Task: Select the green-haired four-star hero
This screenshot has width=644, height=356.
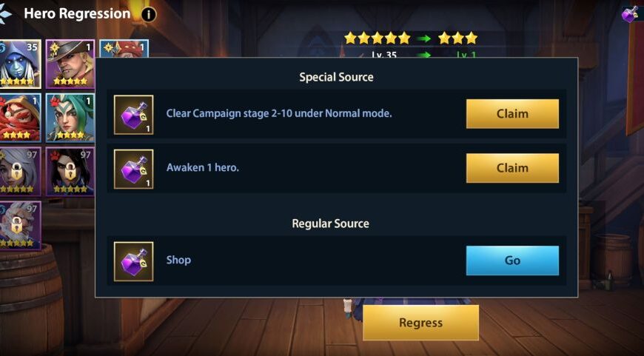Action: [70, 118]
